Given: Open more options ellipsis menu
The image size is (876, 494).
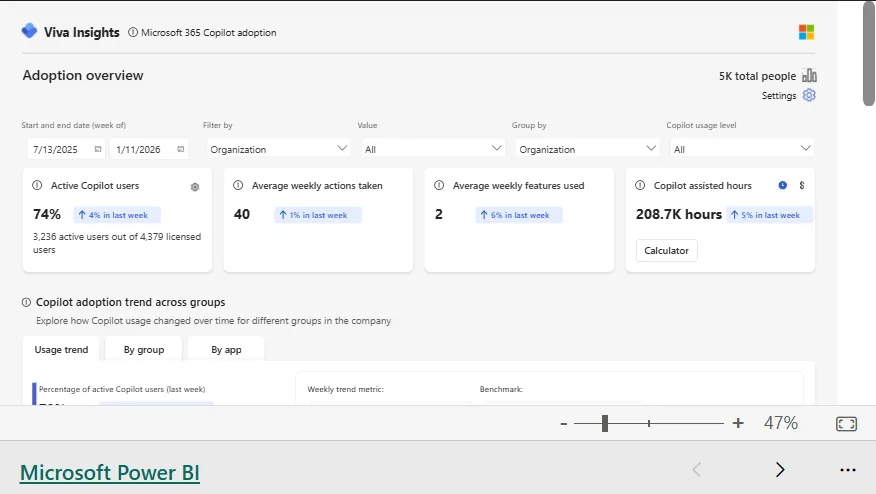Looking at the screenshot, I should coord(848,470).
